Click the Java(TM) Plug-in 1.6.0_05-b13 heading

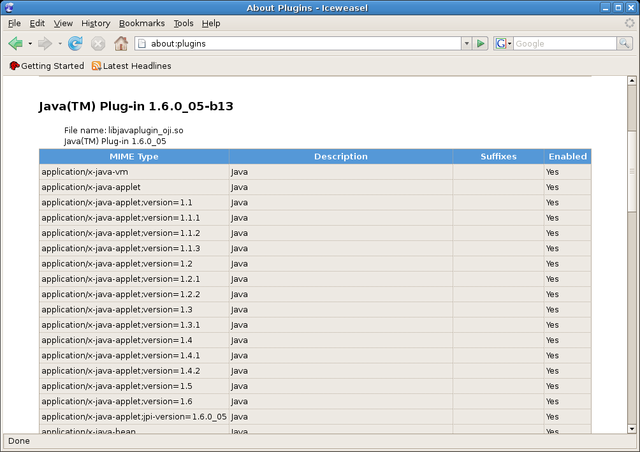coord(136,106)
